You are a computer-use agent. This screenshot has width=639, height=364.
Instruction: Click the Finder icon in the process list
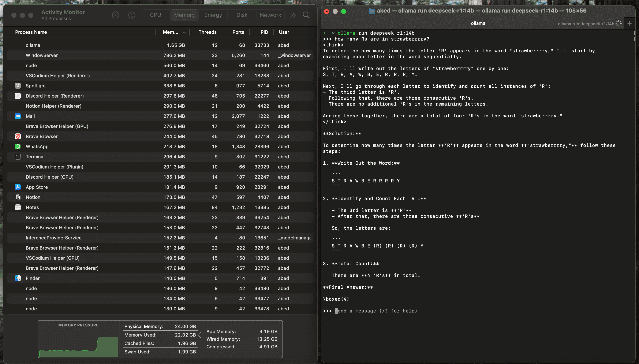click(x=18, y=278)
